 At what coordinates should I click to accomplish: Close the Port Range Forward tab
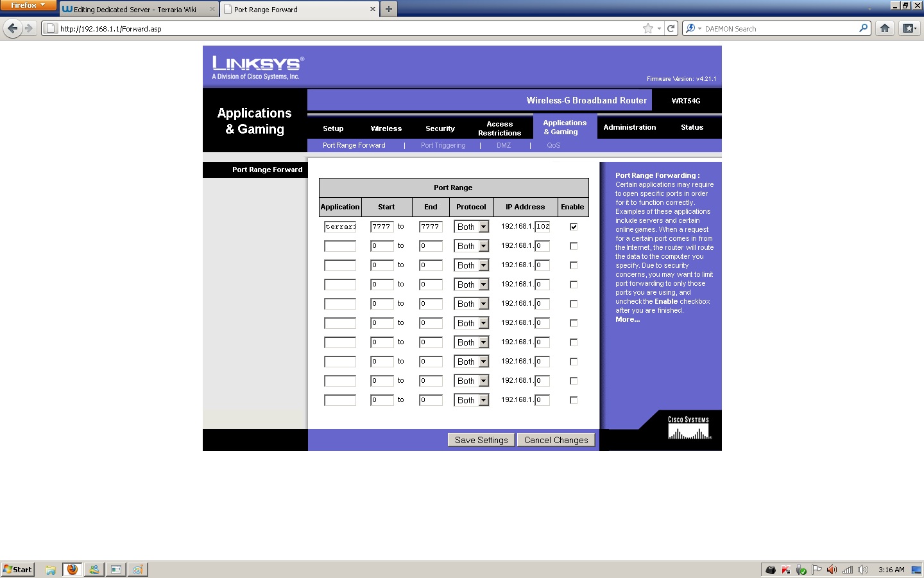[373, 9]
